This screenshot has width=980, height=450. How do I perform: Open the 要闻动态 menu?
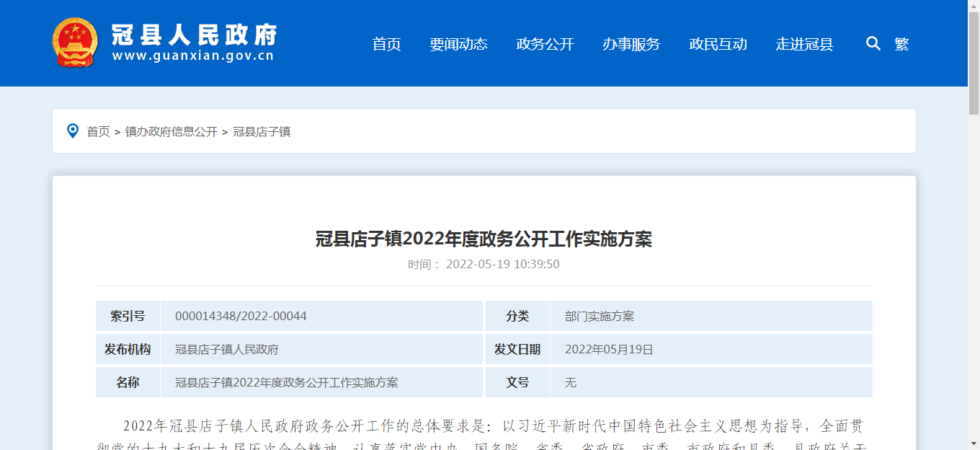458,44
